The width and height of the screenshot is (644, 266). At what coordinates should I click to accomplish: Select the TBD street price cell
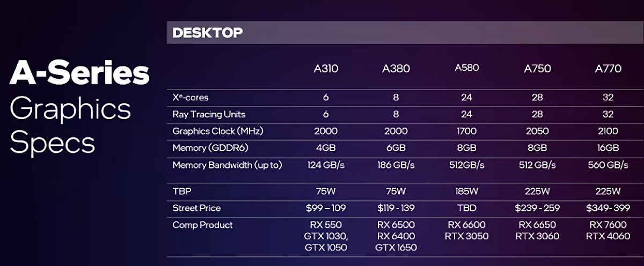(466, 208)
